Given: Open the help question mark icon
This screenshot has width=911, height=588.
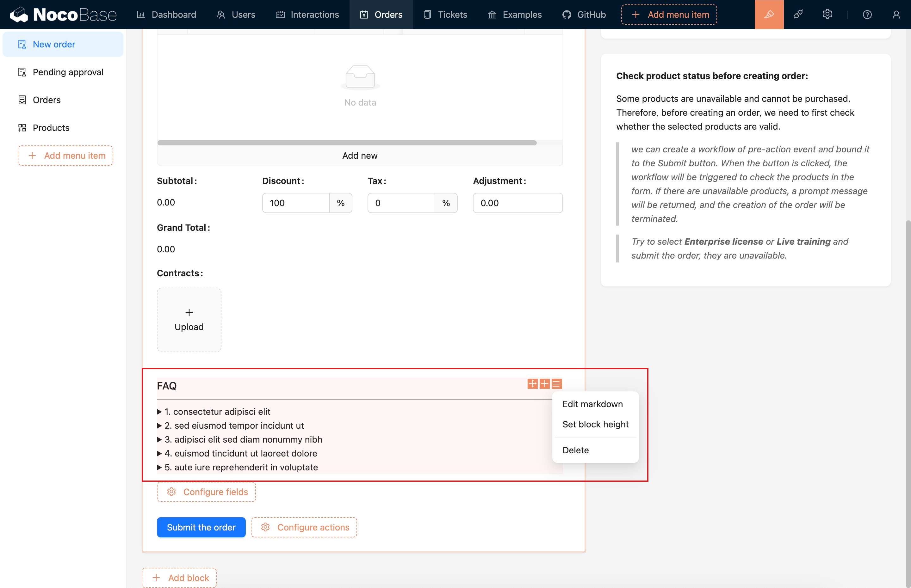Looking at the screenshot, I should point(867,15).
